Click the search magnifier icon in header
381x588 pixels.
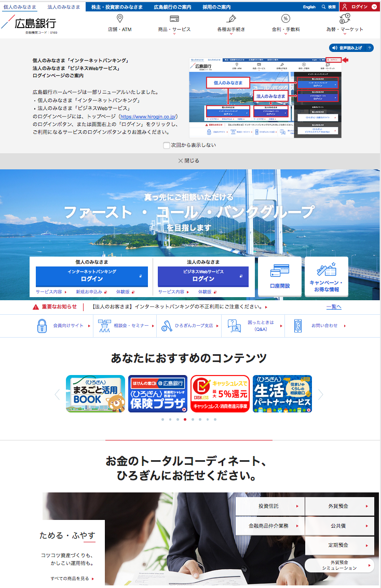[323, 7]
